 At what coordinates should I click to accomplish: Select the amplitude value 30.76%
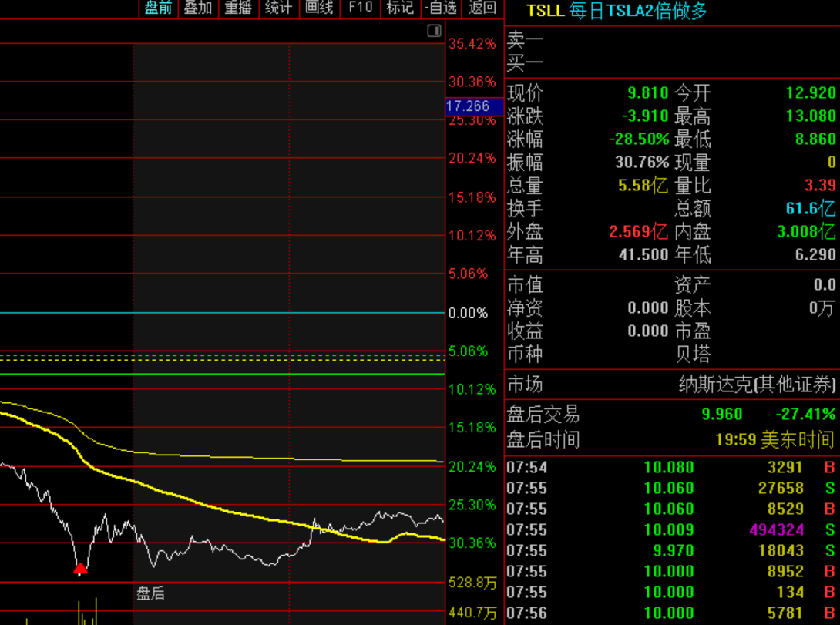click(x=642, y=163)
